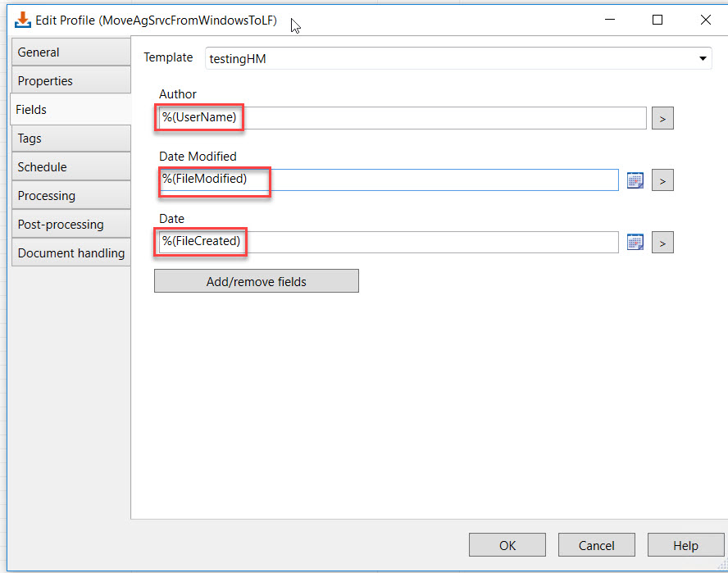Click token arrow button beside Author field
This screenshot has width=728, height=573.
point(662,118)
